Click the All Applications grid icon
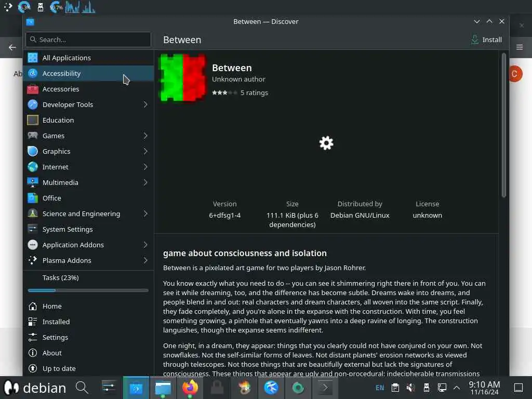This screenshot has width=532, height=399. click(x=33, y=58)
